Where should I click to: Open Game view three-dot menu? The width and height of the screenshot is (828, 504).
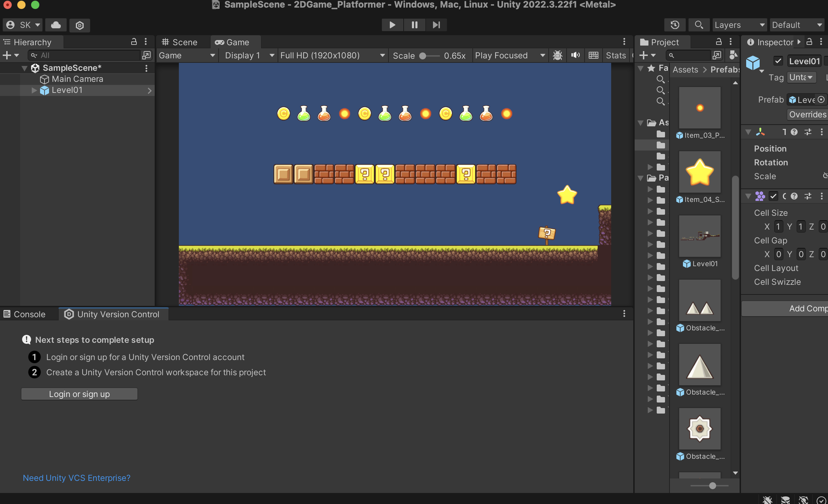point(624,42)
